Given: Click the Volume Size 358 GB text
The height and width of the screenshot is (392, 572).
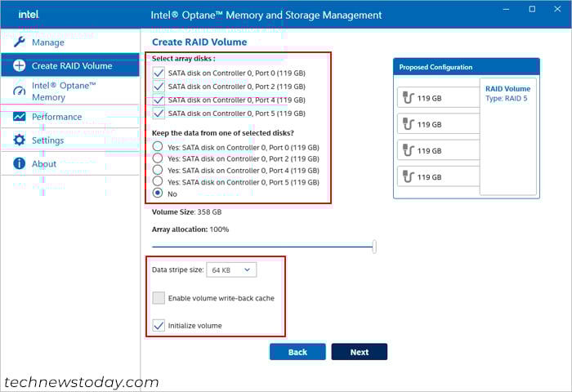Looking at the screenshot, I should (x=187, y=212).
